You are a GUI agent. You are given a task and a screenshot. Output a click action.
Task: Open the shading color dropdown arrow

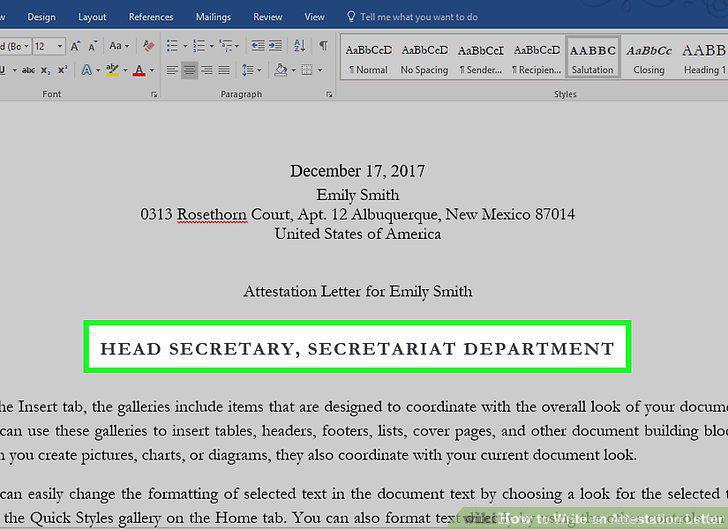click(x=293, y=70)
